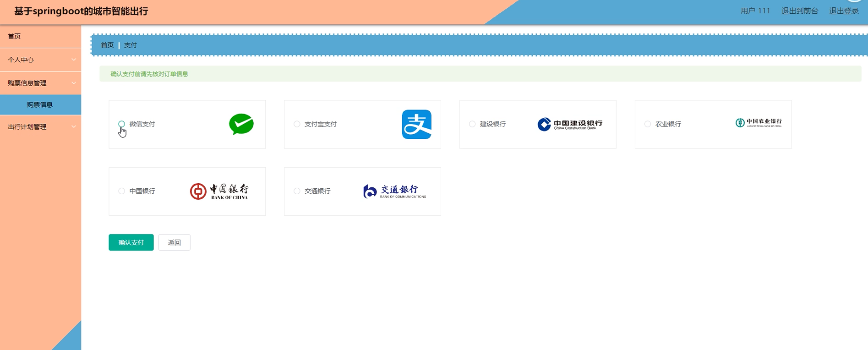The image size is (868, 350).
Task: Select the 支付宝支付 radio button
Action: click(297, 124)
